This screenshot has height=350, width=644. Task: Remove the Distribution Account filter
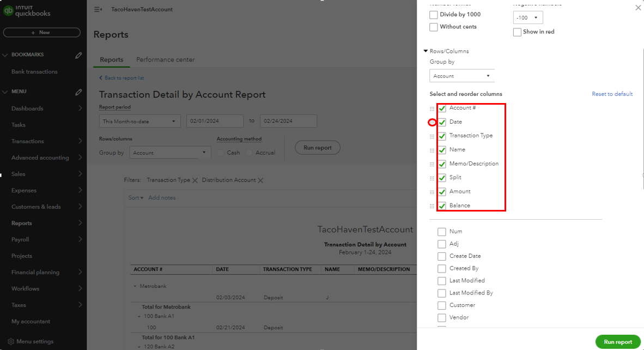[x=260, y=180]
